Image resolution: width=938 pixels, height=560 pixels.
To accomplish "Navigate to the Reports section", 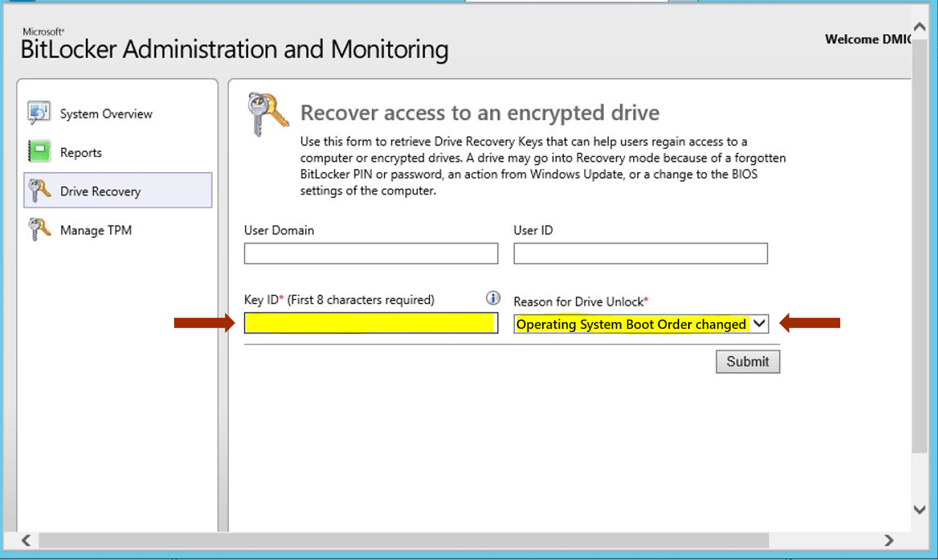I will (x=81, y=152).
